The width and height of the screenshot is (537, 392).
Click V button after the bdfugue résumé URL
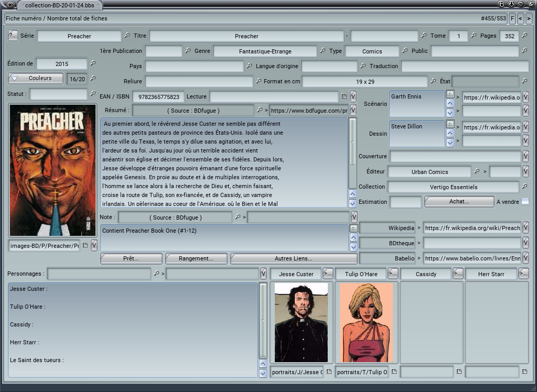tap(353, 110)
